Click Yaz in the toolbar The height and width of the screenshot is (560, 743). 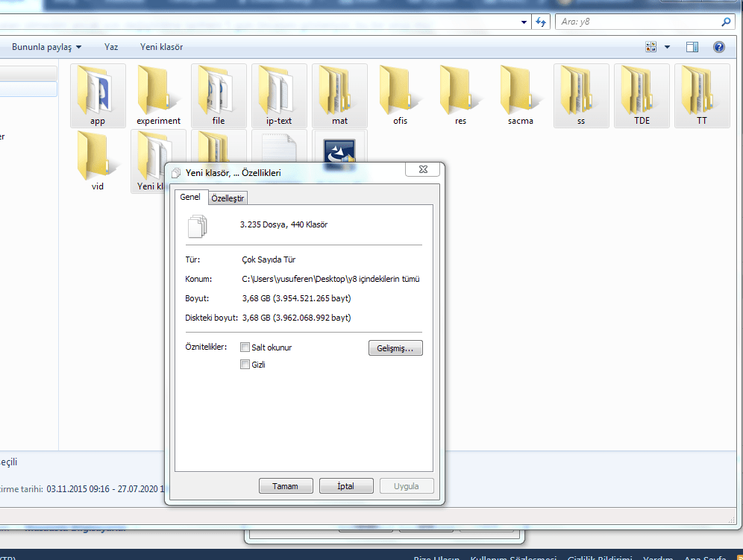pyautogui.click(x=111, y=47)
